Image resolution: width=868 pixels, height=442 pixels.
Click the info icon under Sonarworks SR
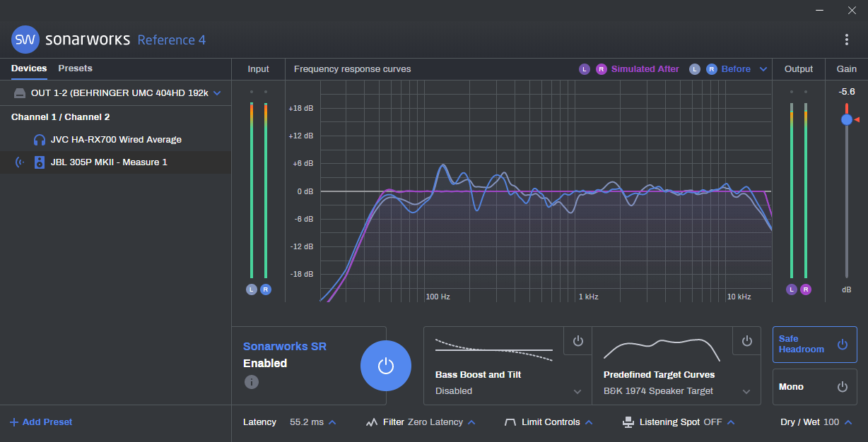coord(252,382)
